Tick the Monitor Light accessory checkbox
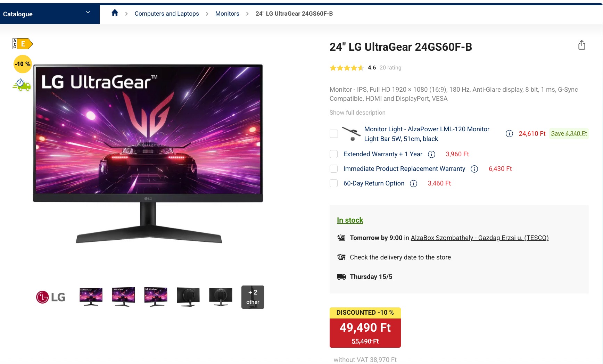This screenshot has height=364, width=603. 333,134
